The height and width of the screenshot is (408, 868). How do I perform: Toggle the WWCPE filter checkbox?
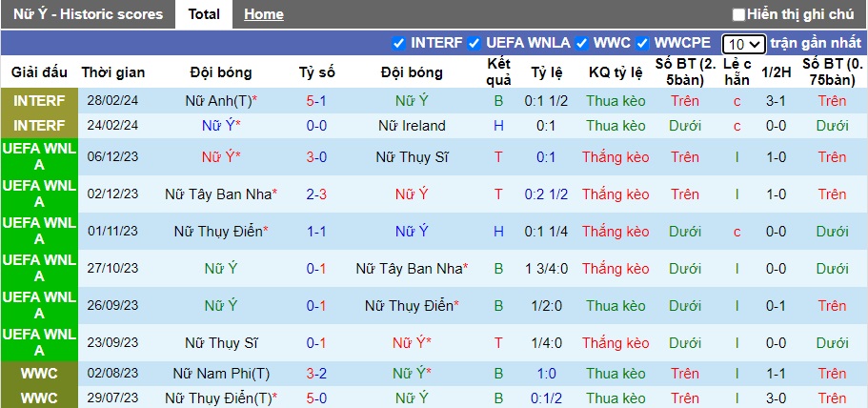642,43
